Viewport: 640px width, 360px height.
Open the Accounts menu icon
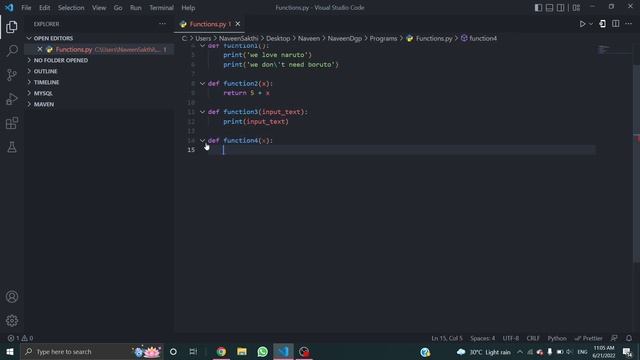pyautogui.click(x=12, y=297)
